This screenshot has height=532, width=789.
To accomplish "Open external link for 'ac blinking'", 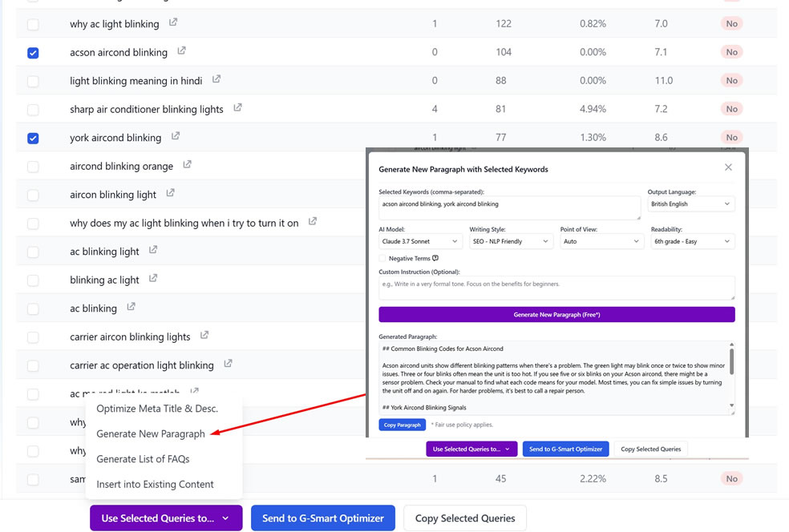I will pyautogui.click(x=131, y=307).
